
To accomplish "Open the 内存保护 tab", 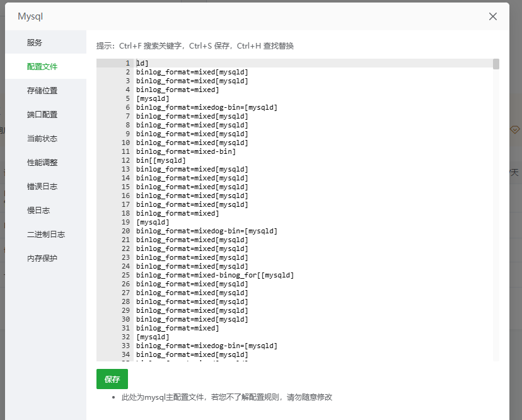I will pos(45,259).
